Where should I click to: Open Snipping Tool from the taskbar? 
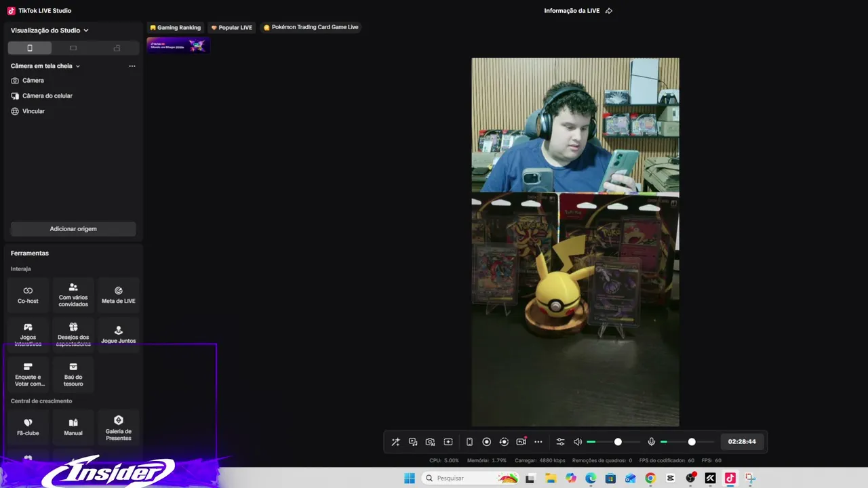[x=750, y=479]
